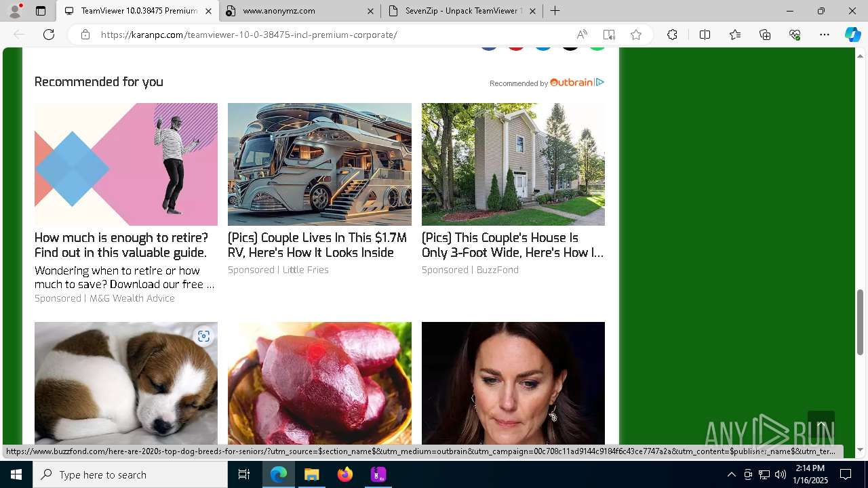The height and width of the screenshot is (488, 868).
Task: Click the scrollbar down arrow
Action: [x=860, y=449]
